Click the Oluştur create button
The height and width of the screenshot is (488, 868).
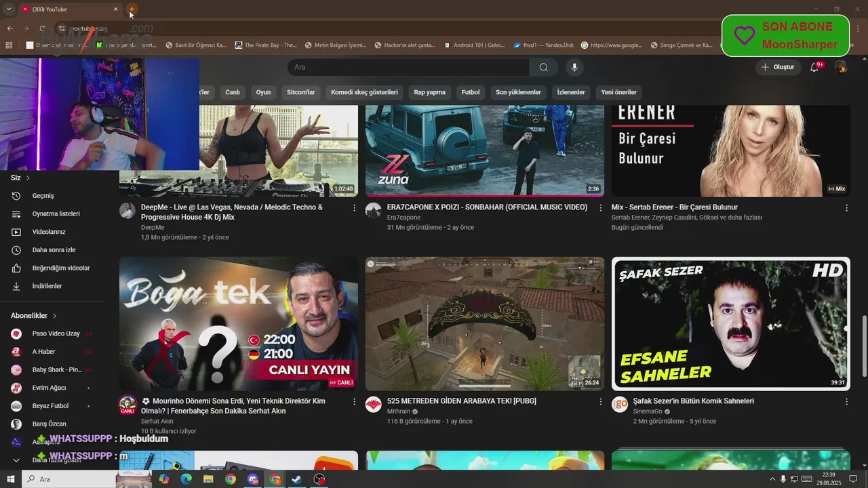click(778, 67)
